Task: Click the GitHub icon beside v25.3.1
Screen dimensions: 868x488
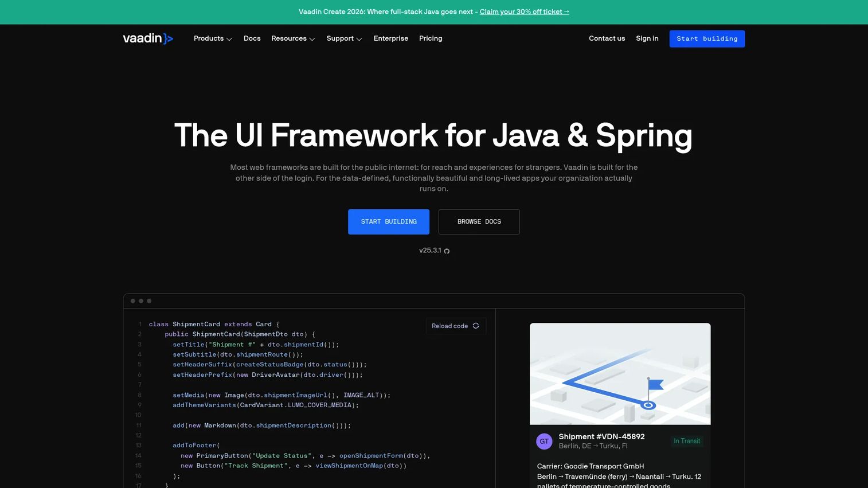Action: click(x=447, y=251)
